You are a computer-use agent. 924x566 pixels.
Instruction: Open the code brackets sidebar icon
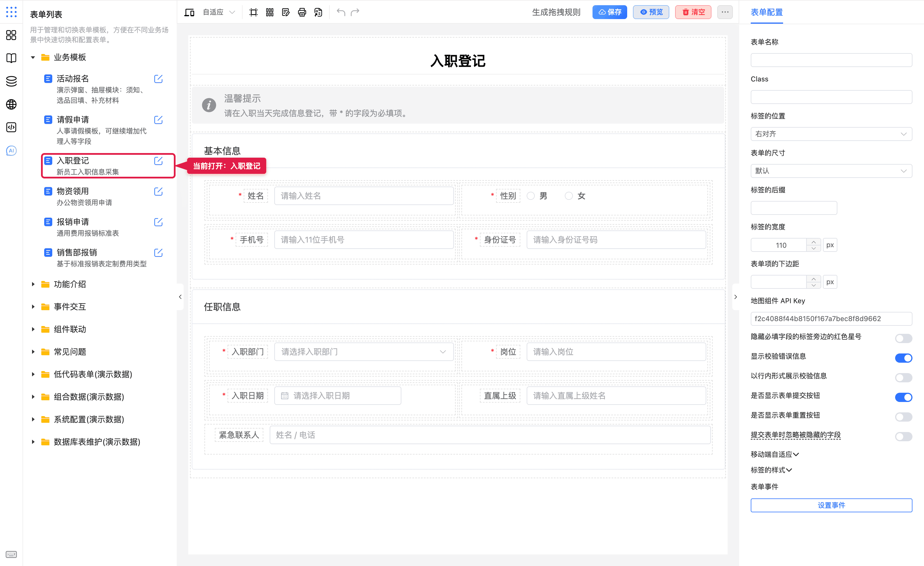(11, 128)
